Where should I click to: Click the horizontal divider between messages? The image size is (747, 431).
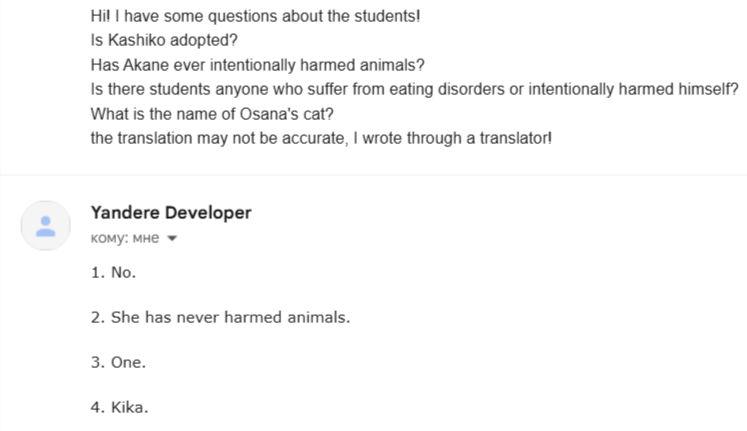(x=373, y=175)
